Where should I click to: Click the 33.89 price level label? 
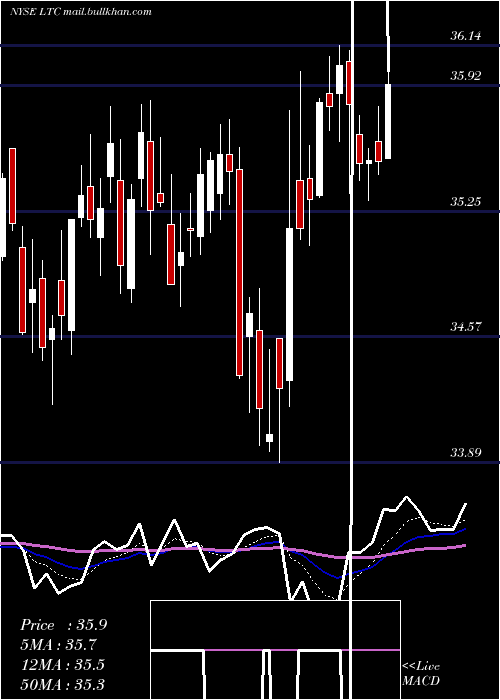tap(466, 453)
